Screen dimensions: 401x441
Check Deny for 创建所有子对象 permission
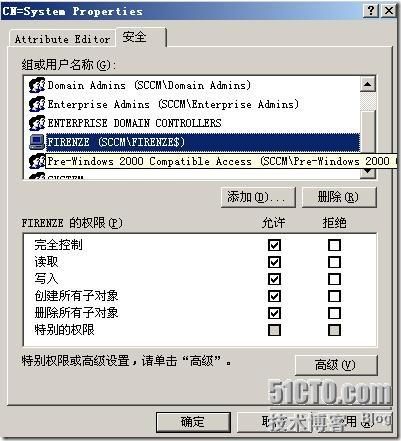pos(334,296)
